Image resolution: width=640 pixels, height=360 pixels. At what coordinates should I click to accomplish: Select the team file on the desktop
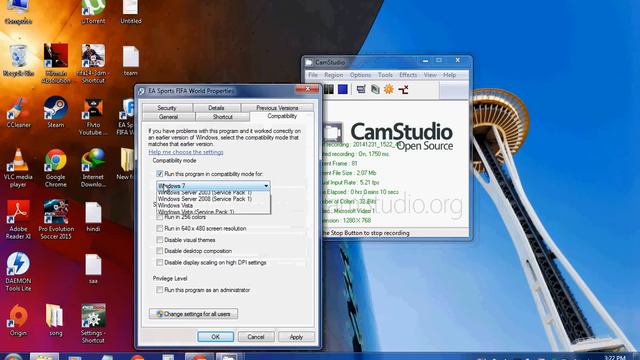click(131, 61)
